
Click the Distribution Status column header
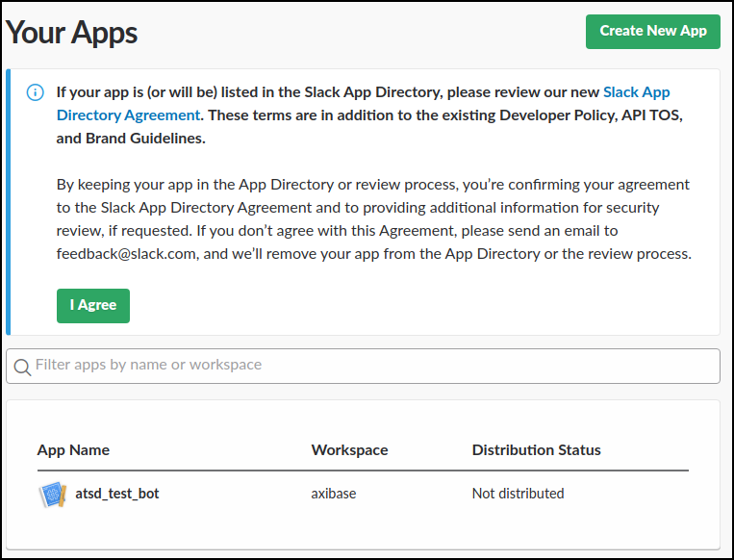click(x=536, y=450)
